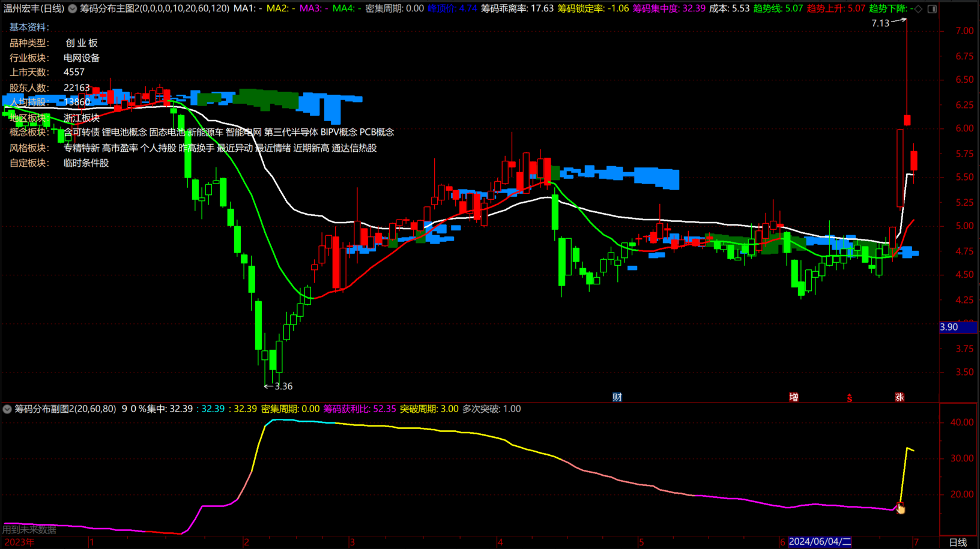Toggle the side panel icon at top right
980x549 pixels.
pos(932,9)
